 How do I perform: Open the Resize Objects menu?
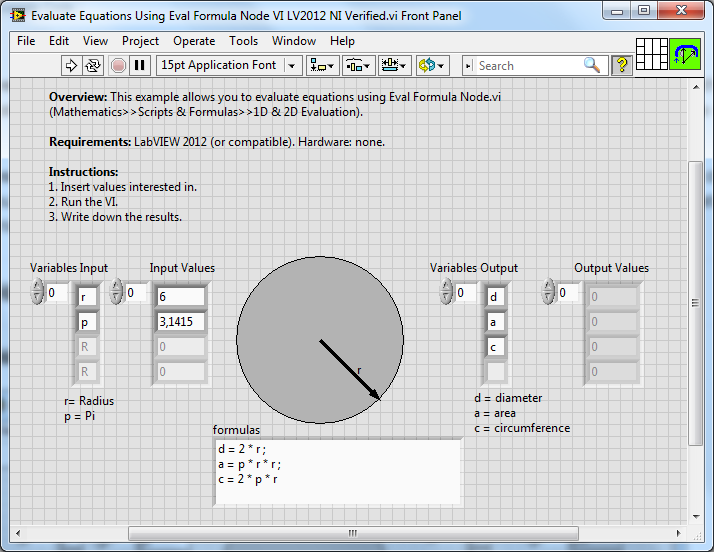coord(394,66)
